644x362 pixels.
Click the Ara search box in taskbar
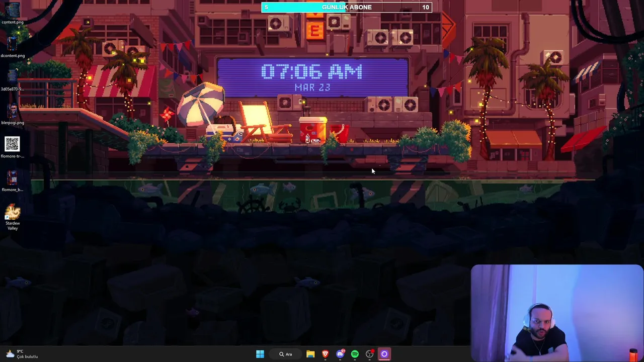coord(286,354)
